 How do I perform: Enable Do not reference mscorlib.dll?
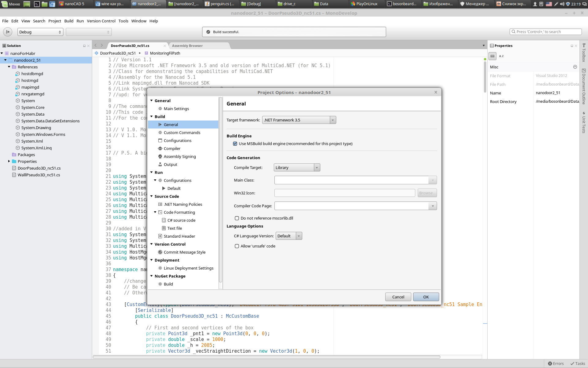[x=237, y=218]
